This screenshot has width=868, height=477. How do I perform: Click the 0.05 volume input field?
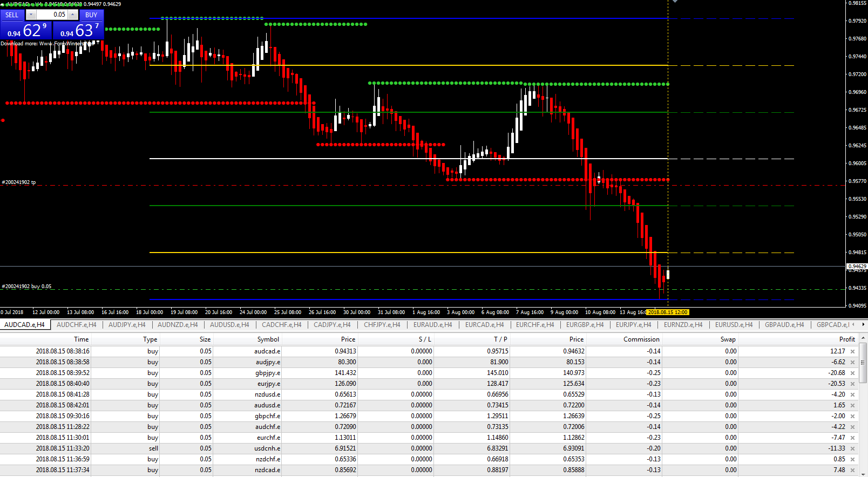pos(52,15)
